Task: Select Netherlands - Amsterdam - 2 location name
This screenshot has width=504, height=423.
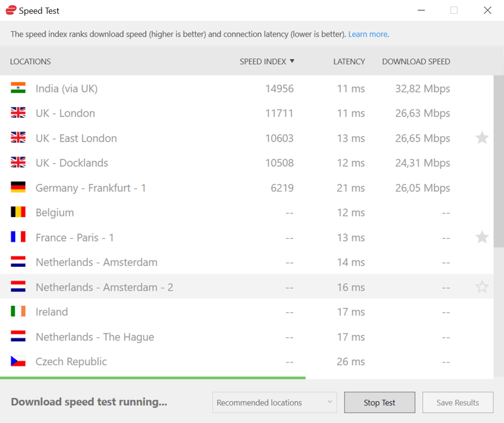Action: [105, 287]
